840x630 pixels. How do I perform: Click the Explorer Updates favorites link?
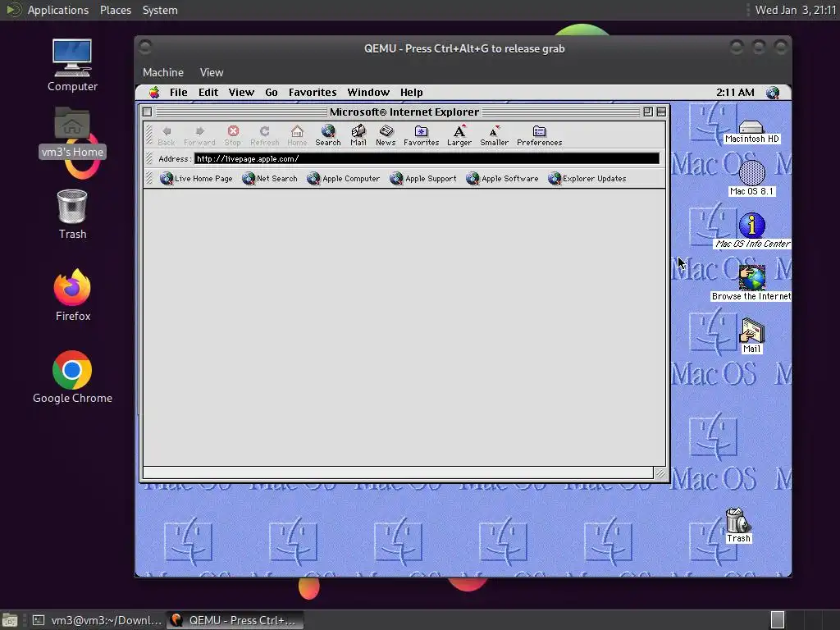[x=587, y=178]
